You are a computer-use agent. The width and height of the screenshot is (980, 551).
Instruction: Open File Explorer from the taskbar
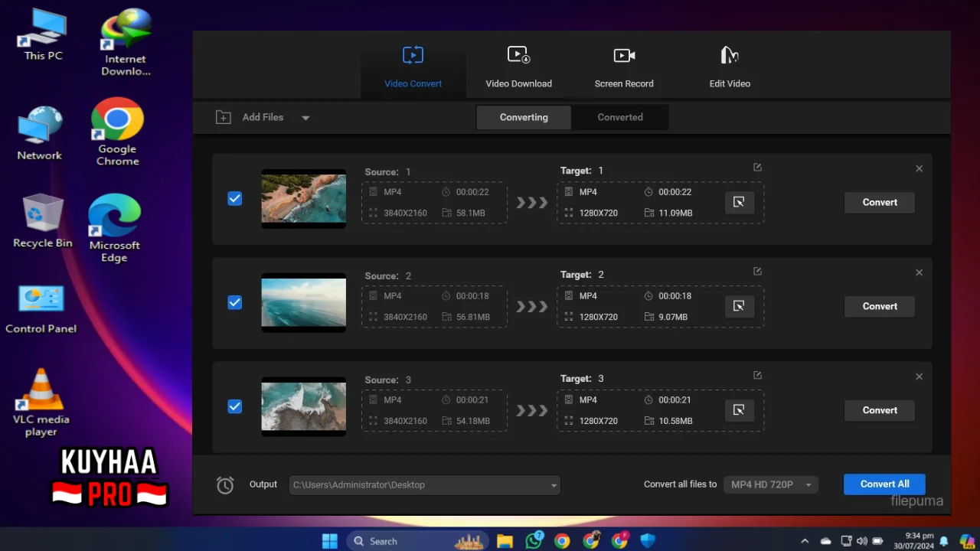(x=505, y=541)
